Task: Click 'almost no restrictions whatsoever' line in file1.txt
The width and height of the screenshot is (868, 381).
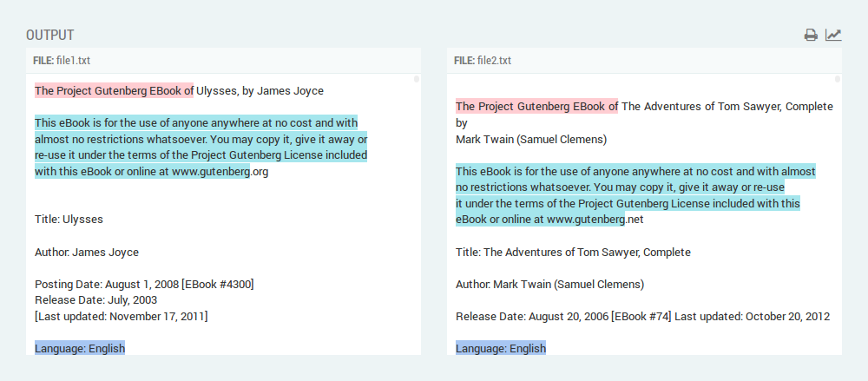Action: click(x=201, y=139)
